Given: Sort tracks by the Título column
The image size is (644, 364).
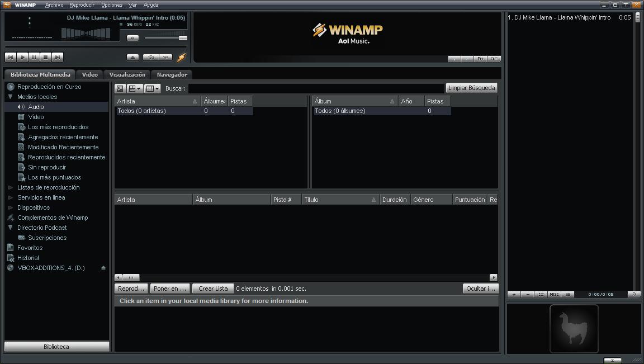Looking at the screenshot, I should (340, 200).
